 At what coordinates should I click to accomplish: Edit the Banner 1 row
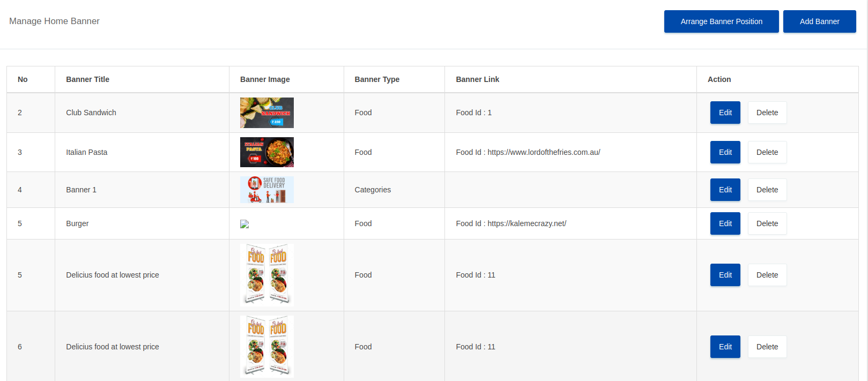(725, 190)
